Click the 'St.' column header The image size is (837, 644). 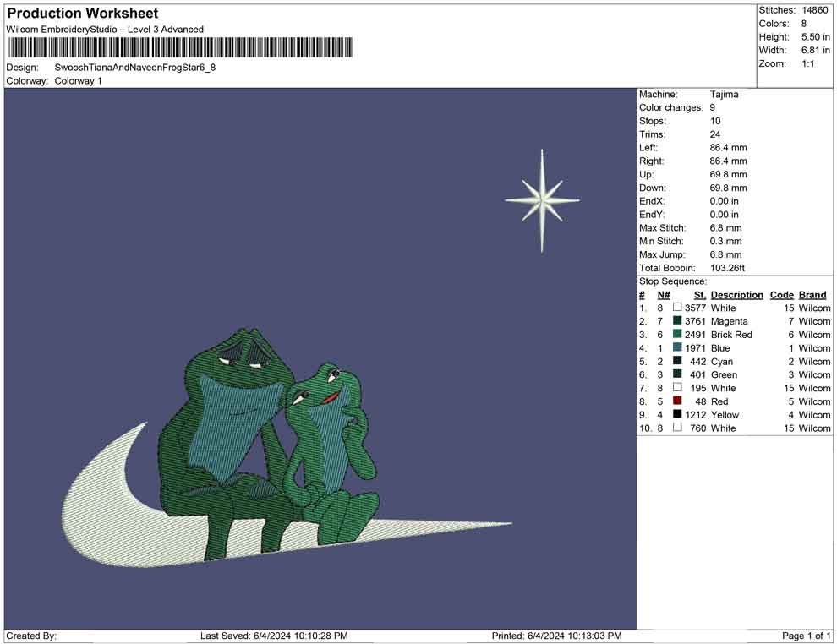click(700, 295)
